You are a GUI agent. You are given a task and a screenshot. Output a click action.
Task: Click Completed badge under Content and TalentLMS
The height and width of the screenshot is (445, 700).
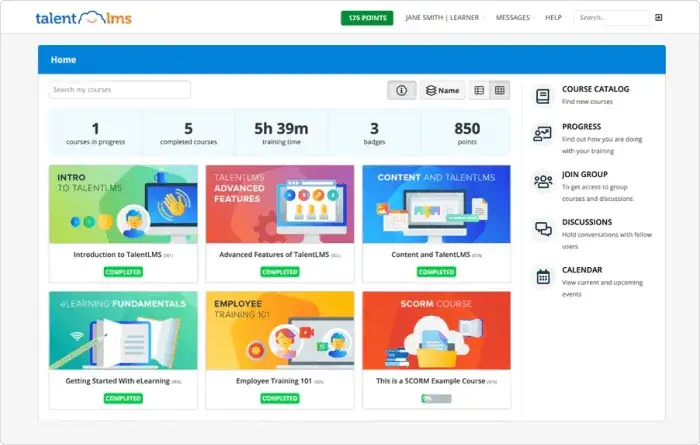(437, 272)
